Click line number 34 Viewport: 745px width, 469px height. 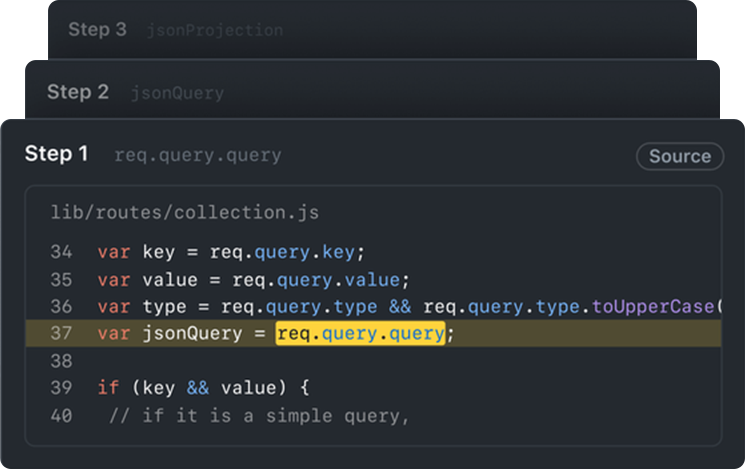61,252
